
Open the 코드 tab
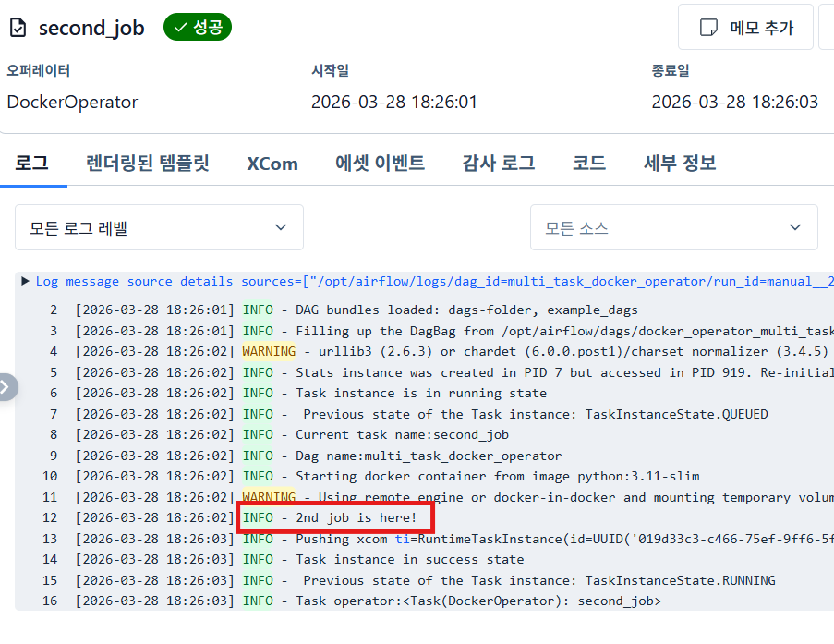click(x=588, y=164)
